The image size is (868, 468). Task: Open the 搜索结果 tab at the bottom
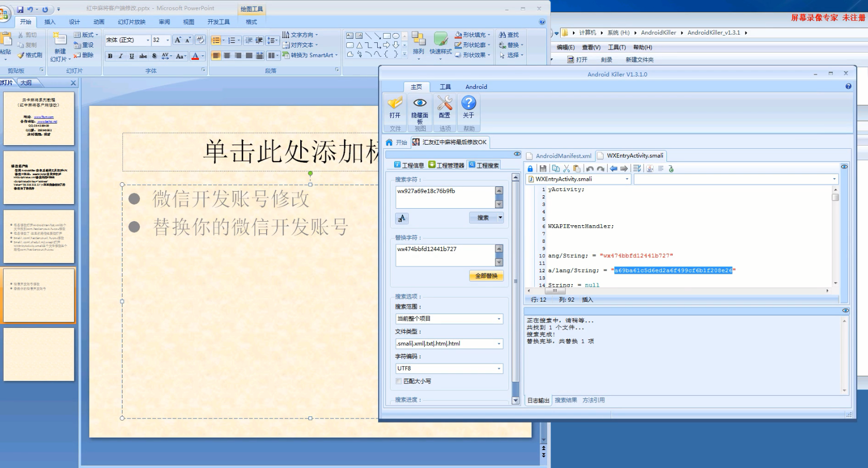click(566, 400)
